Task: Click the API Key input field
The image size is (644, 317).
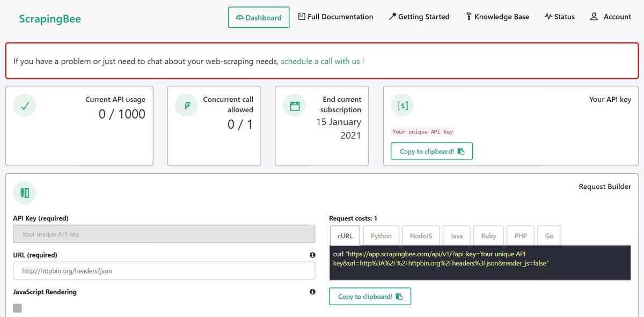Action: [x=164, y=234]
